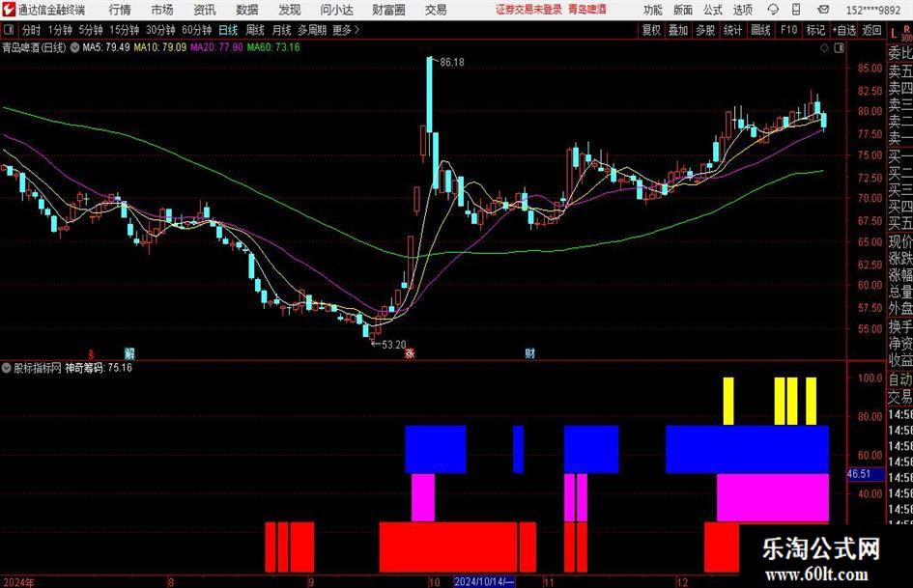This screenshot has width=913, height=588.
Task: Click the MA20: 77.90 label
Action: (x=216, y=47)
